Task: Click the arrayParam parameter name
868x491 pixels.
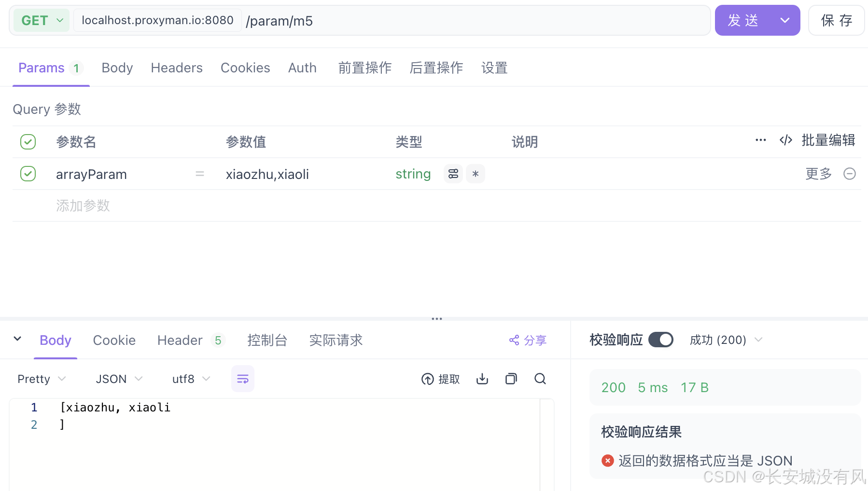Action: click(x=91, y=174)
